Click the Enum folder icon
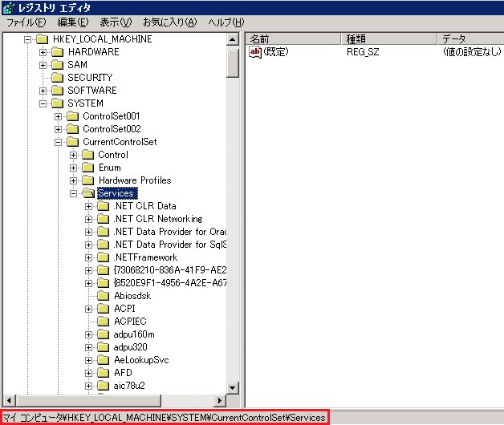Image resolution: width=504 pixels, height=425 pixels. [88, 168]
